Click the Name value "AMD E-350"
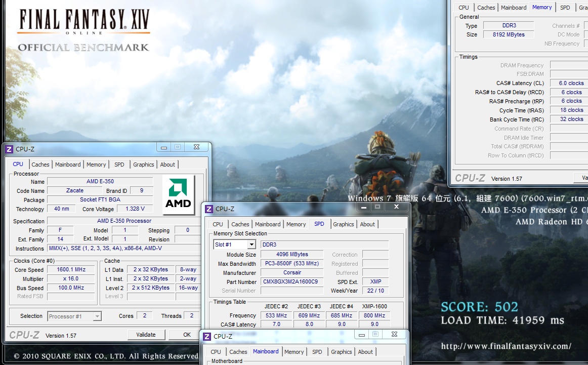 coord(100,181)
